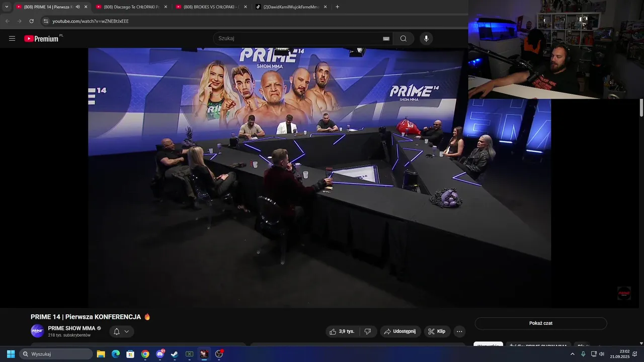Close the BROKIES VS CHŁOPAKI tab
This screenshot has height=362, width=644.
[246, 7]
